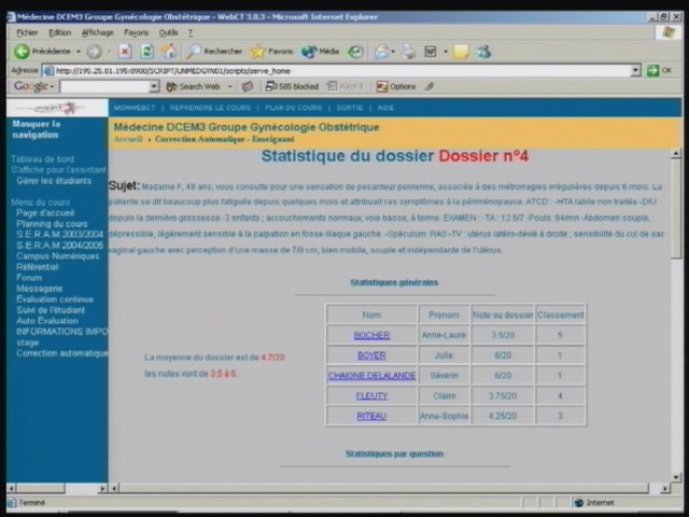The width and height of the screenshot is (689, 517).
Task: Click PLAN DU COURS link
Action: (x=293, y=108)
